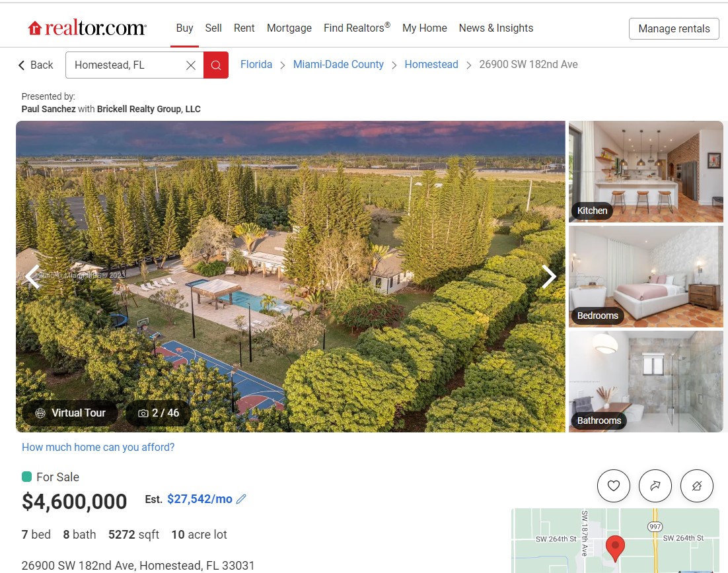Open the Buy menu
Image resolution: width=728 pixels, height=573 pixels.
pos(184,28)
